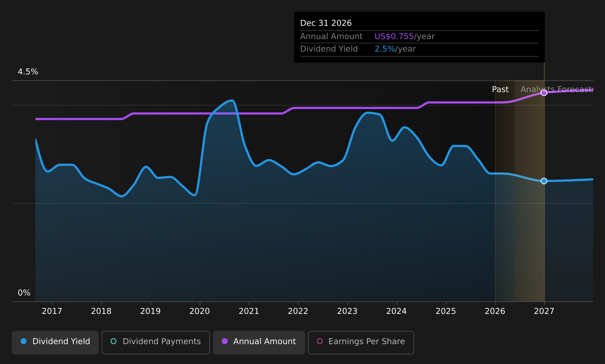Click the 0% y-axis label
This screenshot has width=605, height=364.
click(x=24, y=293)
